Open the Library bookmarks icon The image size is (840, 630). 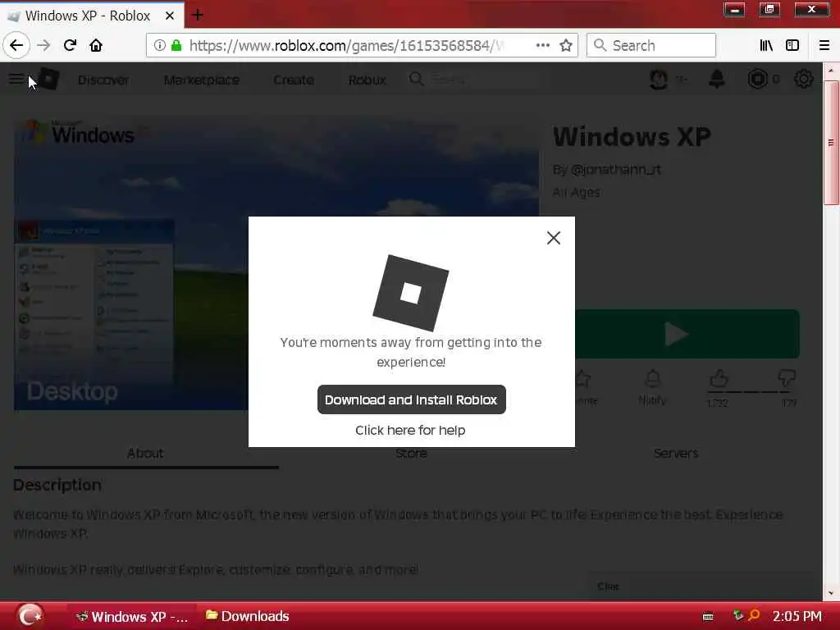coord(766,46)
